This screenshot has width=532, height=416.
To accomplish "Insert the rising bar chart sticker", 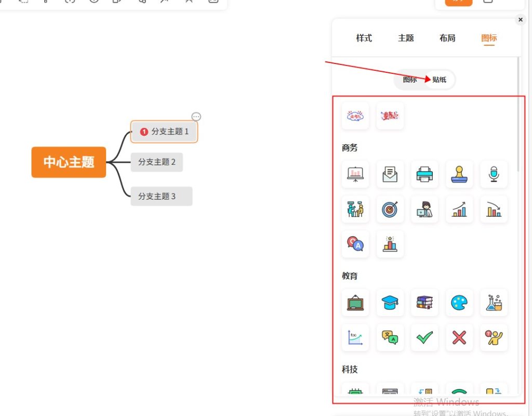I will 459,209.
